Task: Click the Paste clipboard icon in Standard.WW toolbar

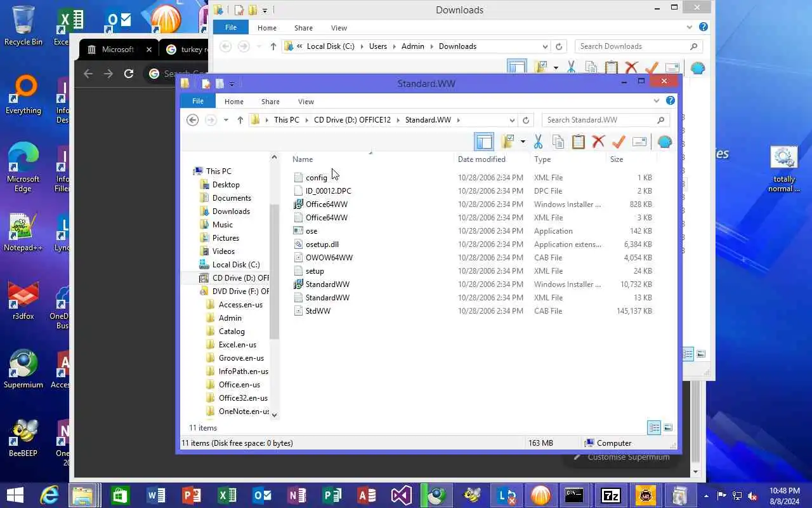Action: click(578, 142)
